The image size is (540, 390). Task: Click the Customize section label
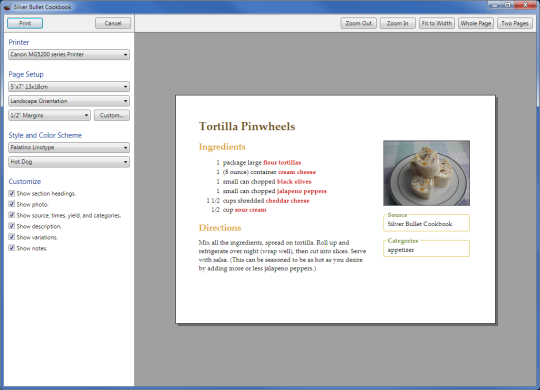[x=25, y=182]
